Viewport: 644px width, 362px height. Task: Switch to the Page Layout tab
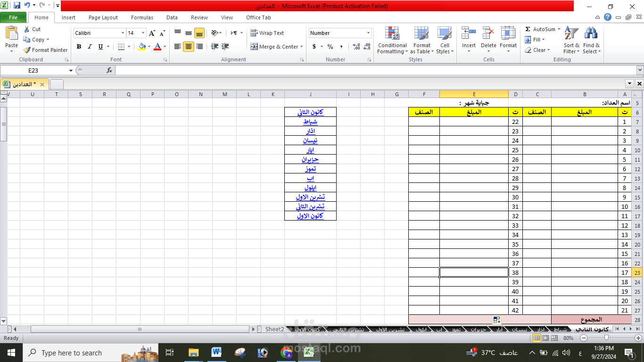tap(103, 17)
